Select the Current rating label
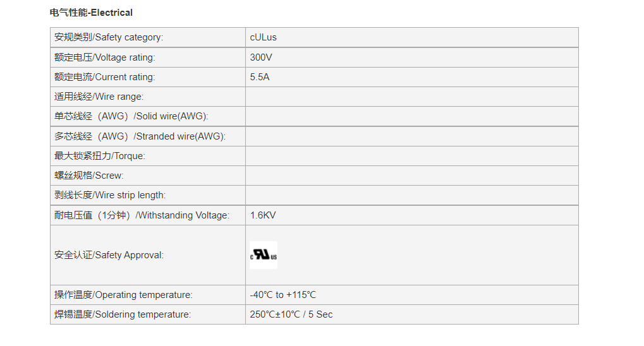The width and height of the screenshot is (644, 346). 105,77
